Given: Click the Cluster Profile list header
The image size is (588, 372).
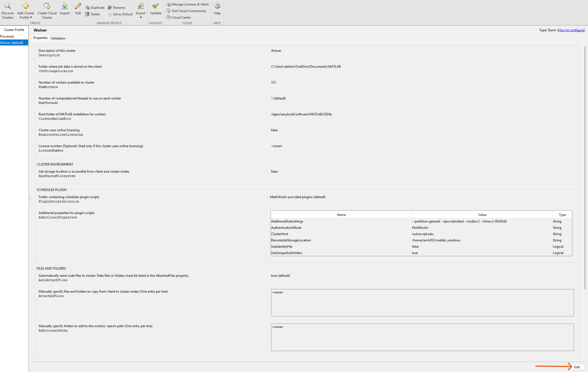Looking at the screenshot, I should pos(14,30).
